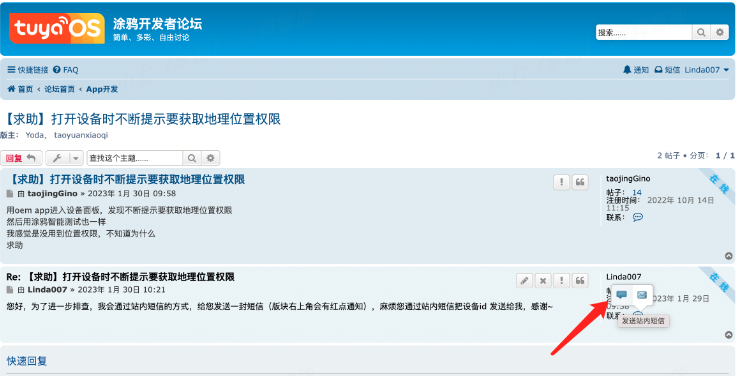Click taojingGino's 联系 contact bubble icon
This screenshot has width=736, height=376.
click(x=637, y=217)
